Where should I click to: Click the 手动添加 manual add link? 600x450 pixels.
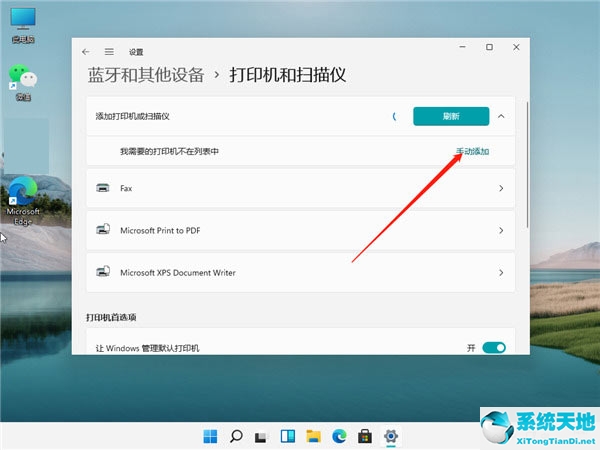coord(473,151)
